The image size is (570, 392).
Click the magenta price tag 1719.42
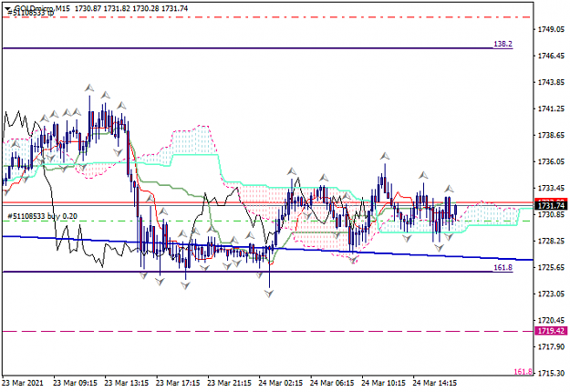[x=551, y=331]
